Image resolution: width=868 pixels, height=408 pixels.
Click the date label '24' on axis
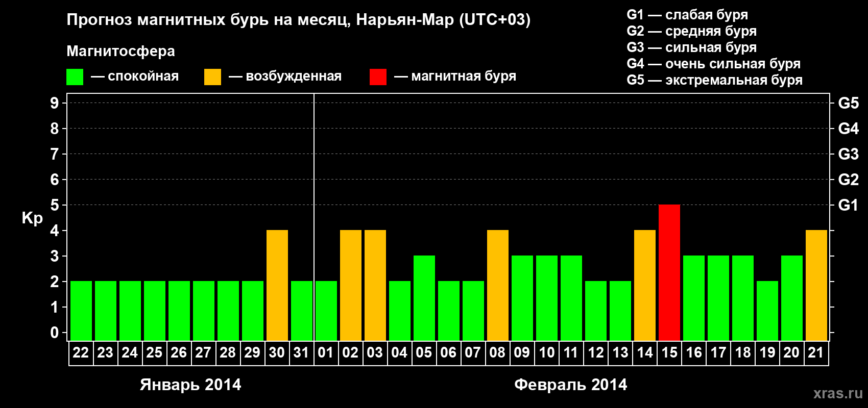(x=130, y=352)
